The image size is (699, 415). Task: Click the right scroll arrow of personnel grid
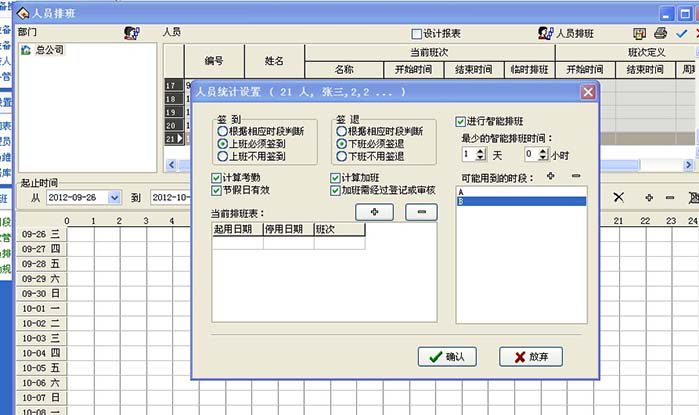click(688, 165)
